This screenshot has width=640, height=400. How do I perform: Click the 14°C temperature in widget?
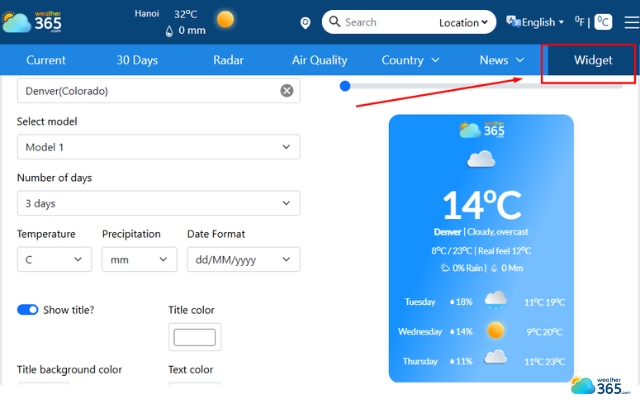tap(482, 205)
